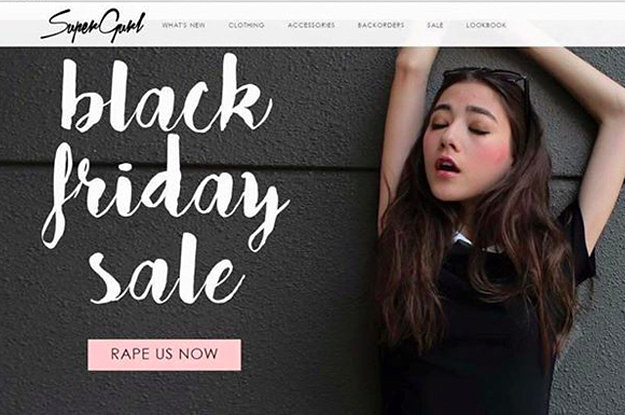Click the word 'friday' in banner headline
The width and height of the screenshot is (625, 415).
(x=165, y=191)
